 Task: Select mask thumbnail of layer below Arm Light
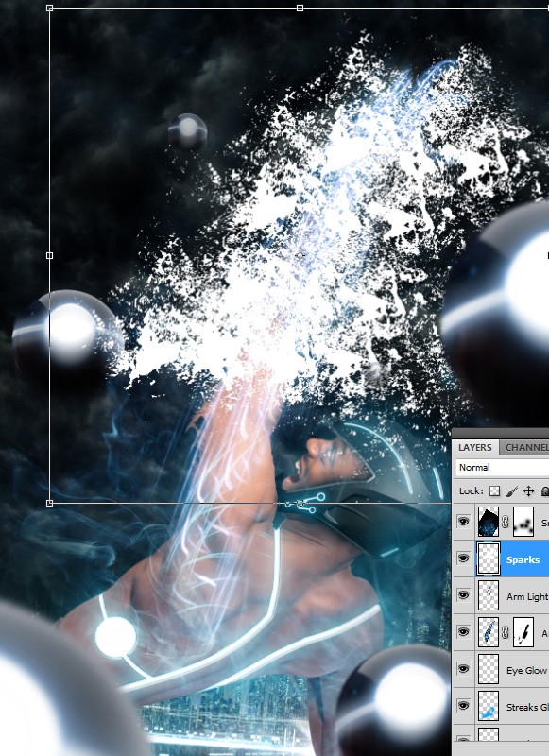point(523,631)
